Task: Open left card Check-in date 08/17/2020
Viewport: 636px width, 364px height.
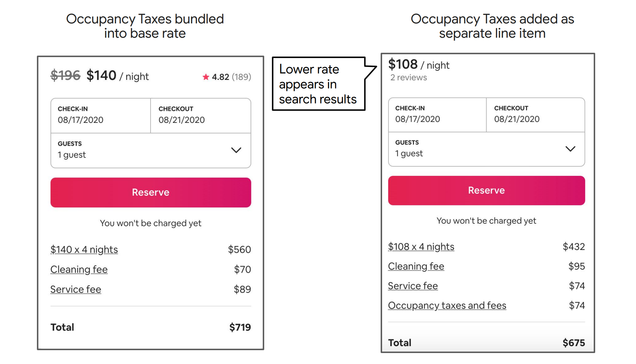Action: point(101,116)
